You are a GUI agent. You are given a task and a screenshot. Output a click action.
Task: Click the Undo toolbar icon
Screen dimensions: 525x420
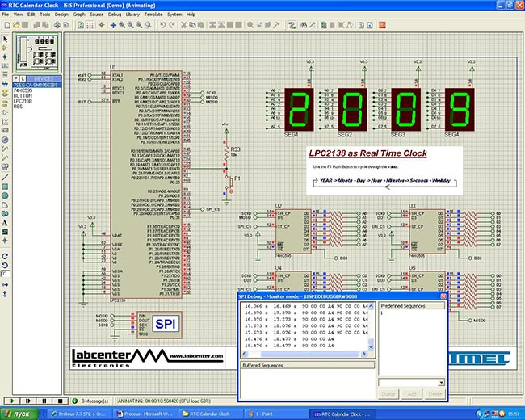163,25
